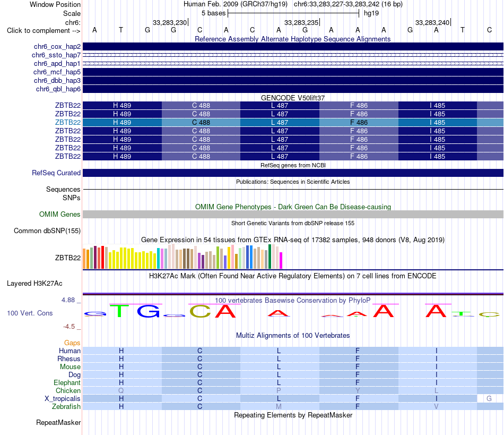
Task: Open Reference Assembly Alternate Haplotype Sequence Alignments title
Action: pos(293,39)
